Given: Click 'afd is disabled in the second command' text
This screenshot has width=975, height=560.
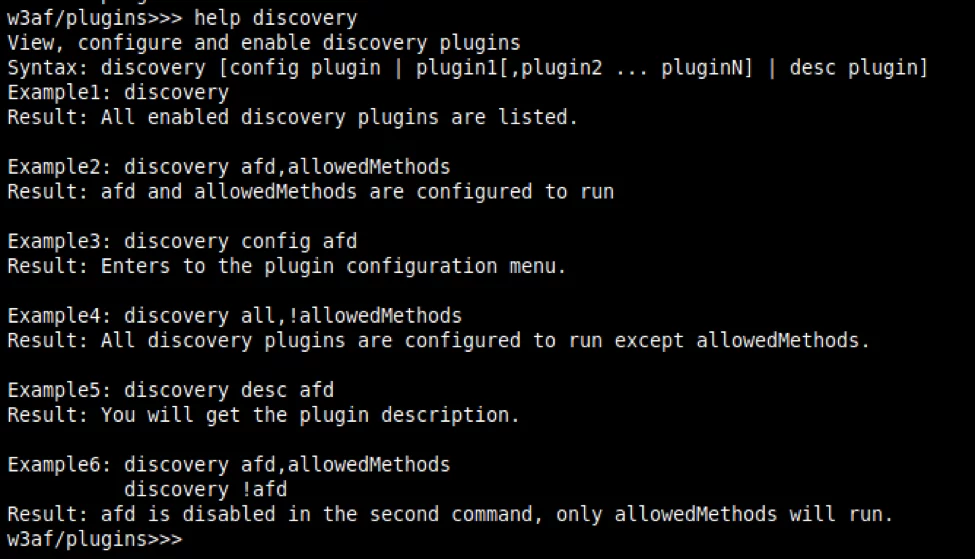Looking at the screenshot, I should click(317, 514).
